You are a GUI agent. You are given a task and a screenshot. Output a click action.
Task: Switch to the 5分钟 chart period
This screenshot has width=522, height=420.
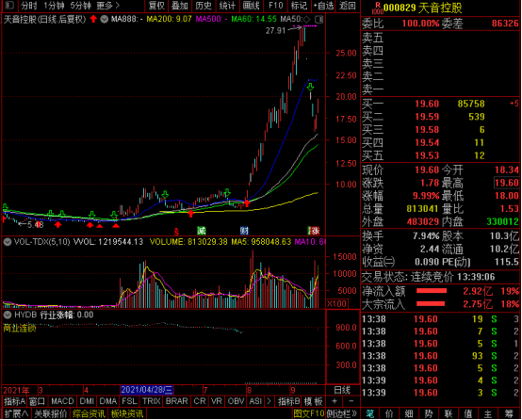81,6
